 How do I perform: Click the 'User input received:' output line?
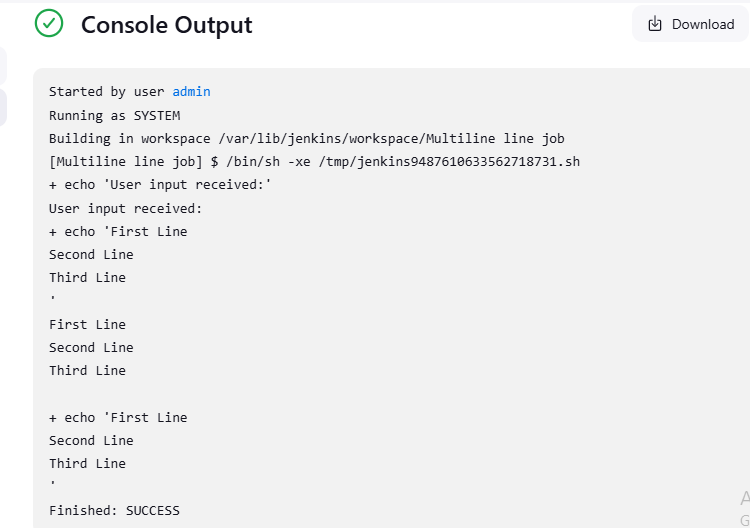coord(125,209)
